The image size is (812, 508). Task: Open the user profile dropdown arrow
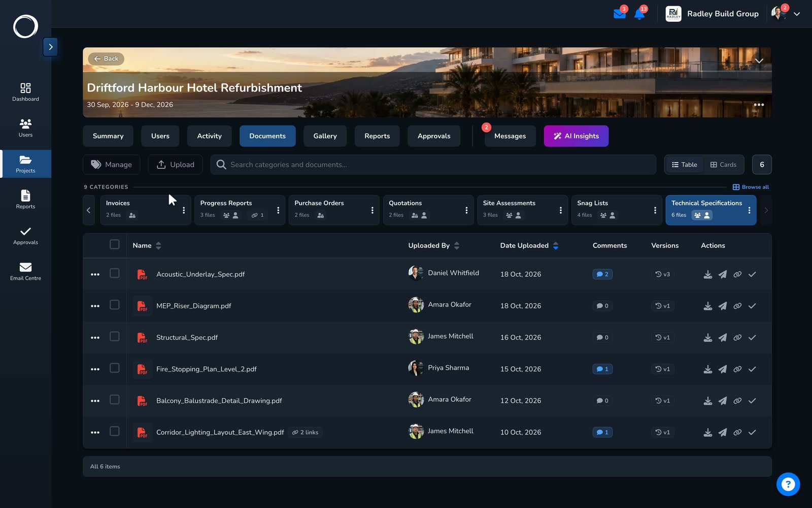coord(797,14)
